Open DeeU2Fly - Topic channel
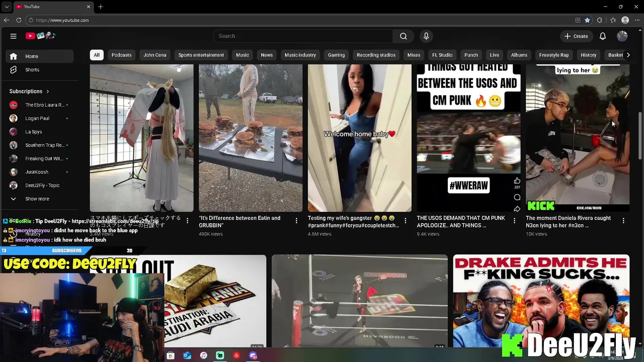Viewport: 644px width, 362px height. pos(39,186)
